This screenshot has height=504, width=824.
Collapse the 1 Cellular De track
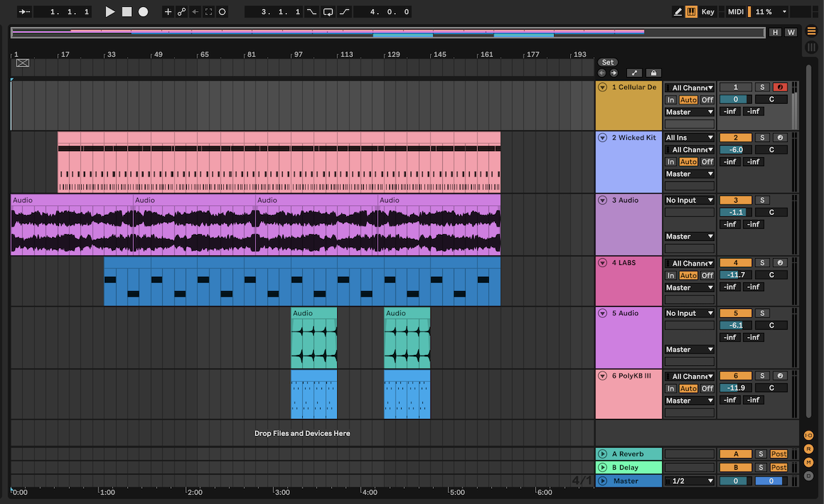pyautogui.click(x=602, y=87)
